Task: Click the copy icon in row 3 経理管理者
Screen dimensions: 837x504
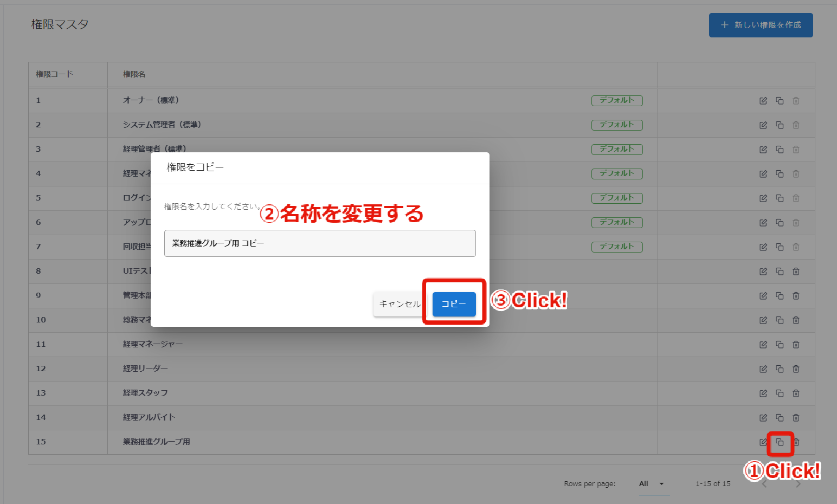Action: click(780, 150)
